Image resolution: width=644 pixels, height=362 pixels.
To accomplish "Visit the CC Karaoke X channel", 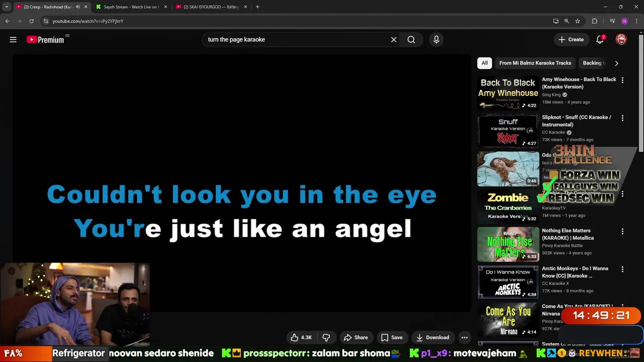I will point(555,283).
